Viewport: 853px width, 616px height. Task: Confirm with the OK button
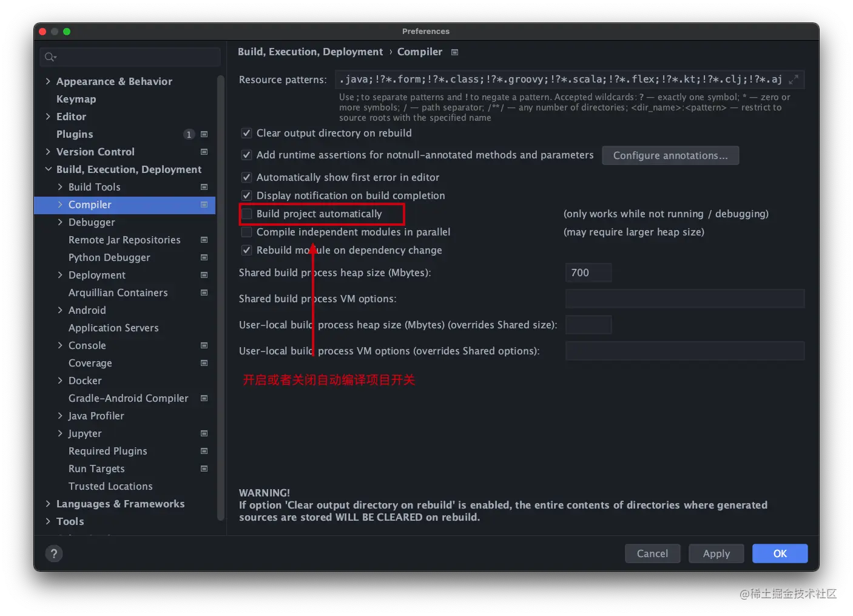(780, 553)
